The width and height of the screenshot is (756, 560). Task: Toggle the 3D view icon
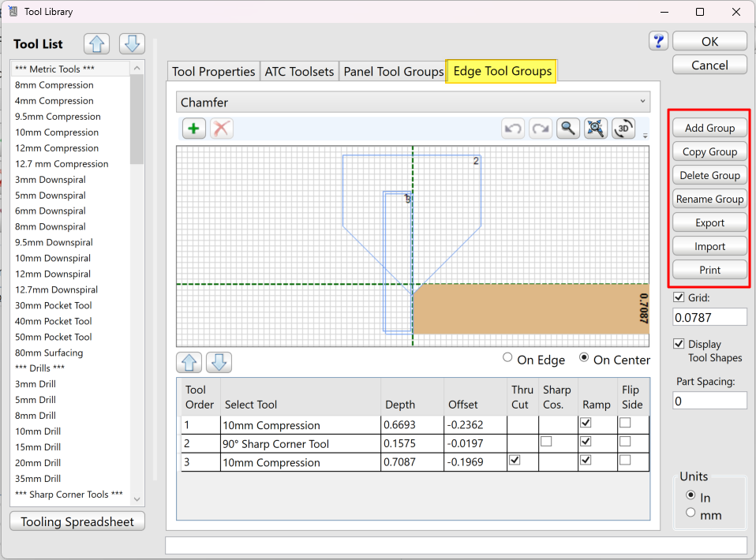point(623,129)
